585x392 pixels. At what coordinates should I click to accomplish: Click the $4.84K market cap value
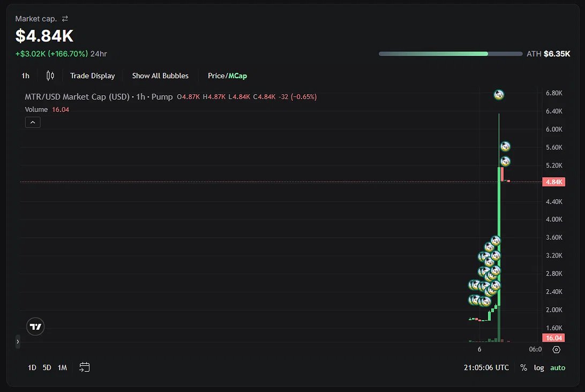click(44, 36)
